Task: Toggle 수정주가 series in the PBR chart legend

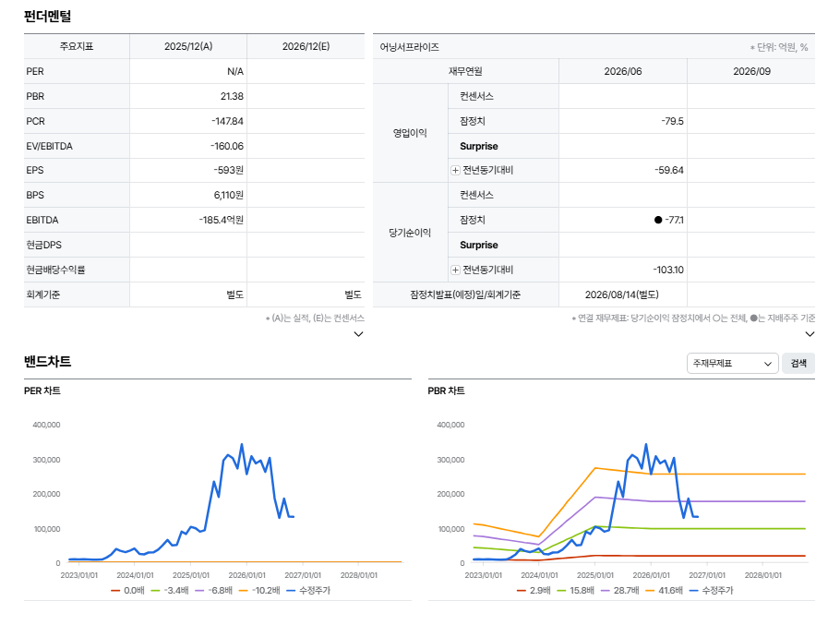Action: tap(712, 590)
